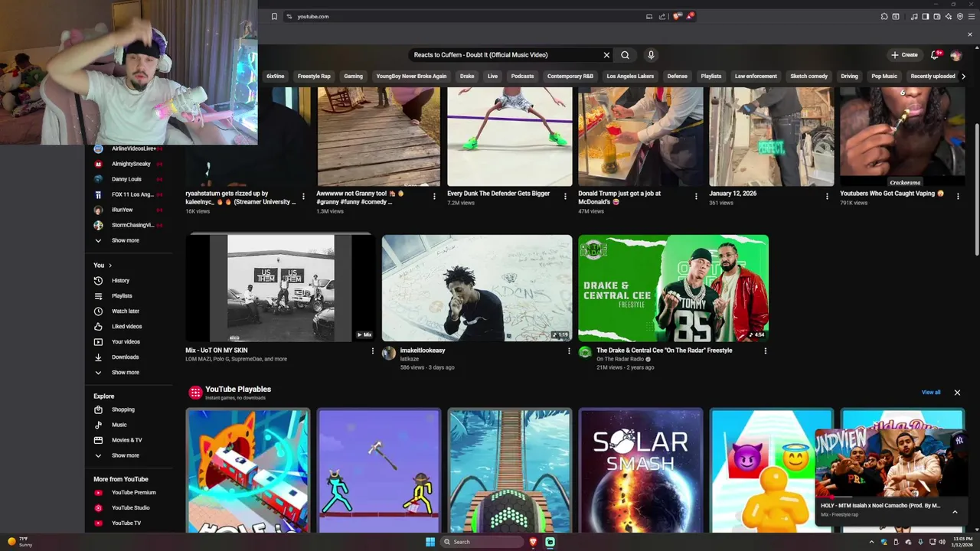Open Watch later in the sidebar
The width and height of the screenshot is (980, 551).
pos(125,311)
